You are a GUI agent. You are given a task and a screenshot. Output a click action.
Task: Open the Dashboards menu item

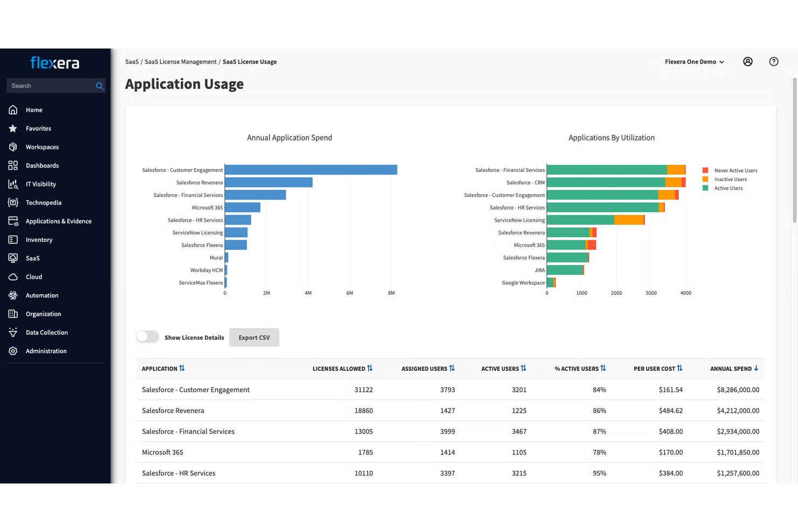pos(42,165)
